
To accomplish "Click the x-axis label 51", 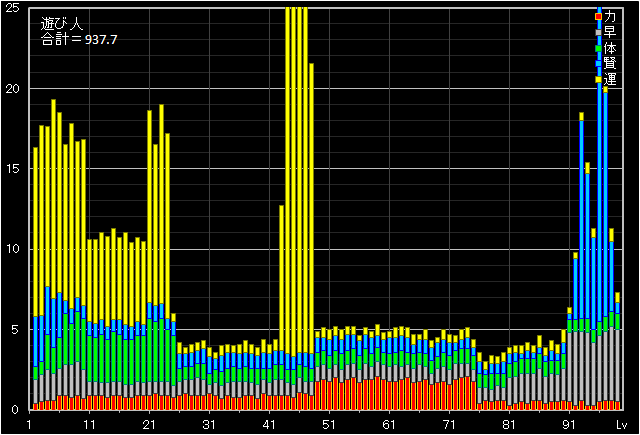I will (329, 425).
